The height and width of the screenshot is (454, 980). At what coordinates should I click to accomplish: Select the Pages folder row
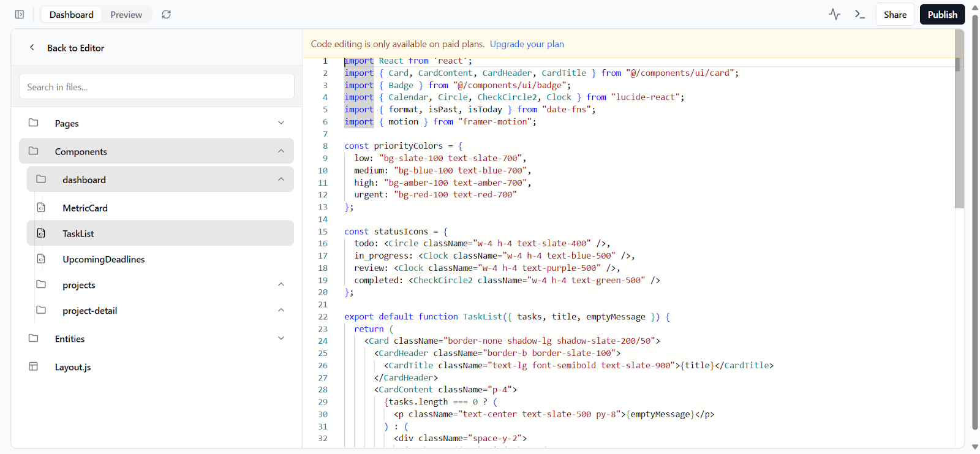point(157,123)
